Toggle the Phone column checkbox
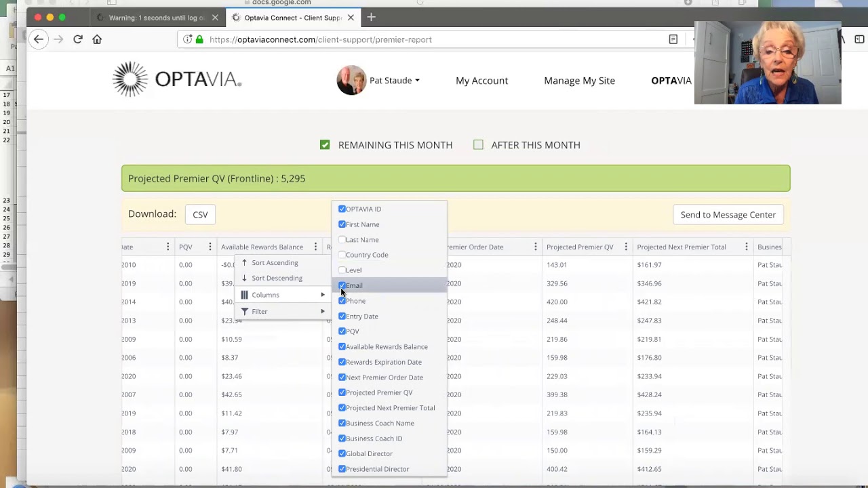Image resolution: width=868 pixels, height=488 pixels. click(x=342, y=301)
